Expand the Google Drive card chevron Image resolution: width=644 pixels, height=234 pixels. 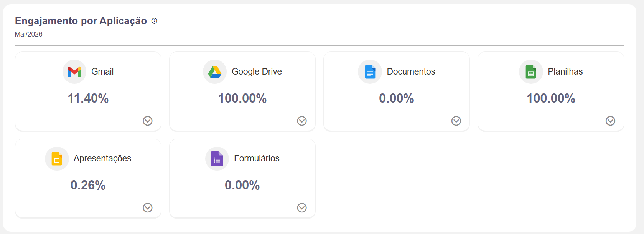pyautogui.click(x=302, y=121)
